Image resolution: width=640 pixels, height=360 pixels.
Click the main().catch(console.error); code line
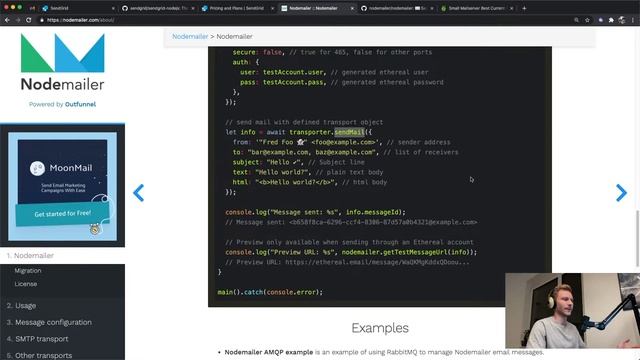(x=270, y=292)
